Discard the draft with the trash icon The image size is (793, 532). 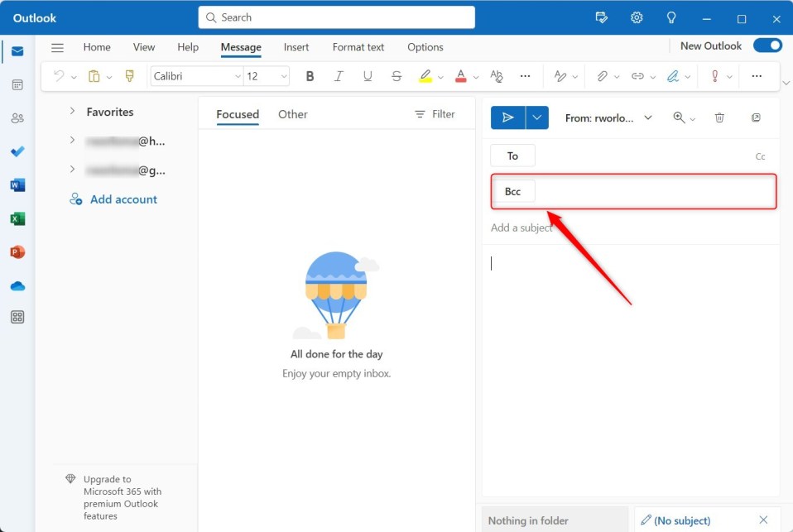[719, 117]
